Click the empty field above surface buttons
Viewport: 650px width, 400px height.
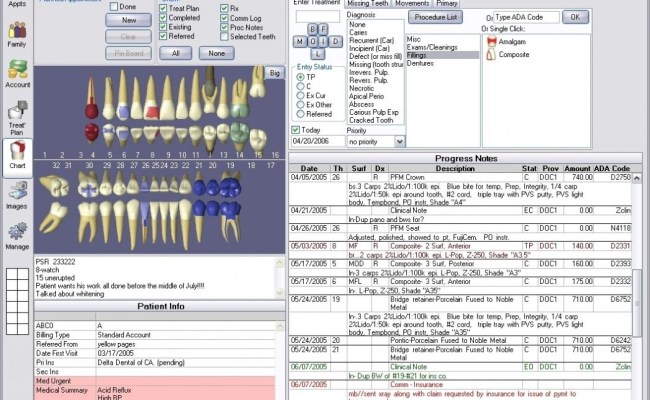pyautogui.click(x=318, y=17)
